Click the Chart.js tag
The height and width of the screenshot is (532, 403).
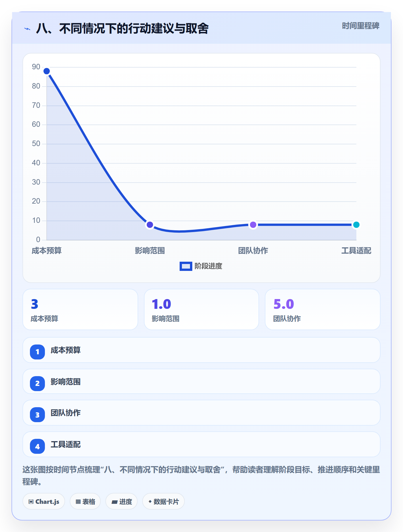pos(44,502)
